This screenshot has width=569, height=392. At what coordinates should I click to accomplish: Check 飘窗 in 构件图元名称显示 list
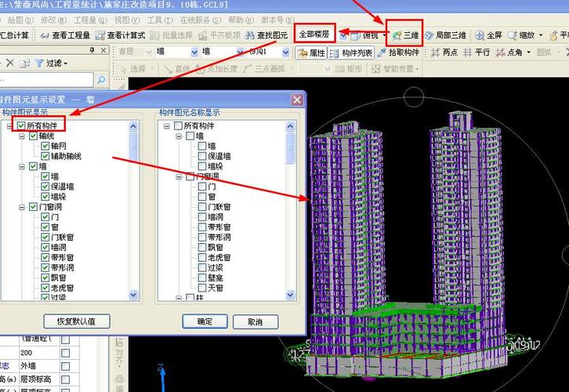(202, 247)
